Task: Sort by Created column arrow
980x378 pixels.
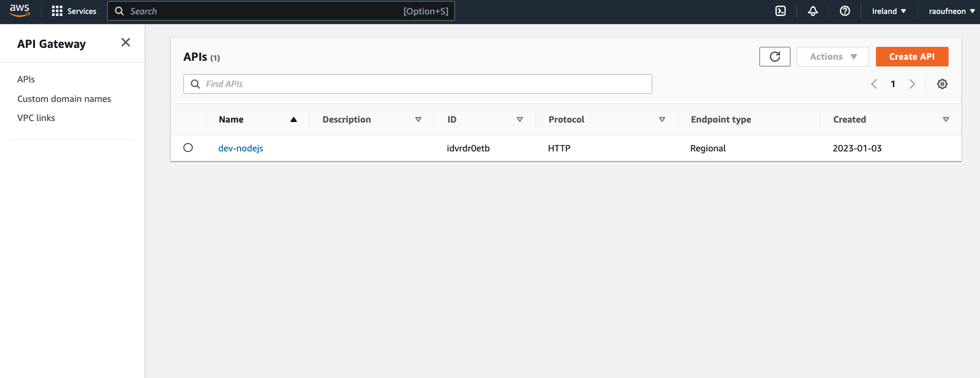Action: click(x=946, y=119)
